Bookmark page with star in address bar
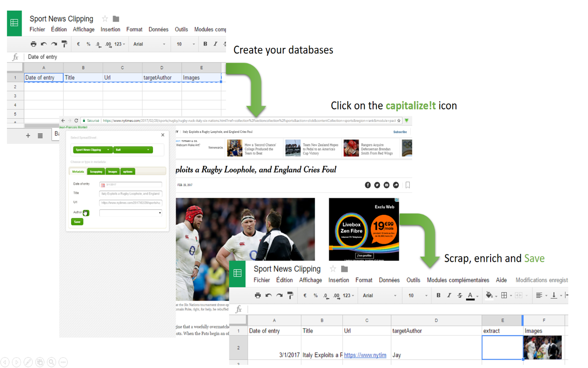The height and width of the screenshot is (368, 588). 399,121
